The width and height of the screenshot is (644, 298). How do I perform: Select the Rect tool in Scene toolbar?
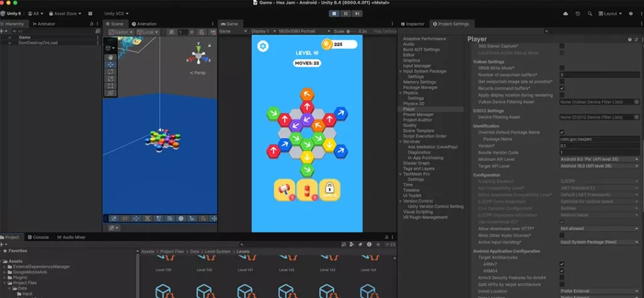[109, 86]
